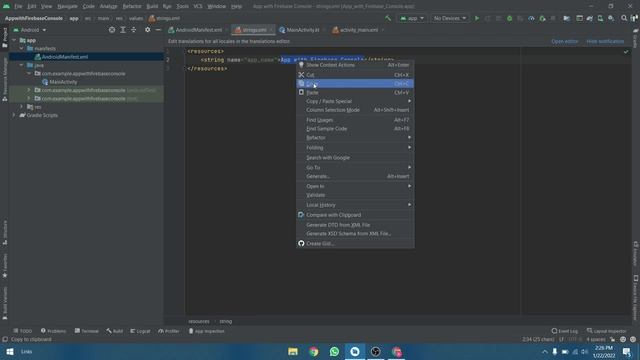Open the Layout Inspector button

click(607, 331)
